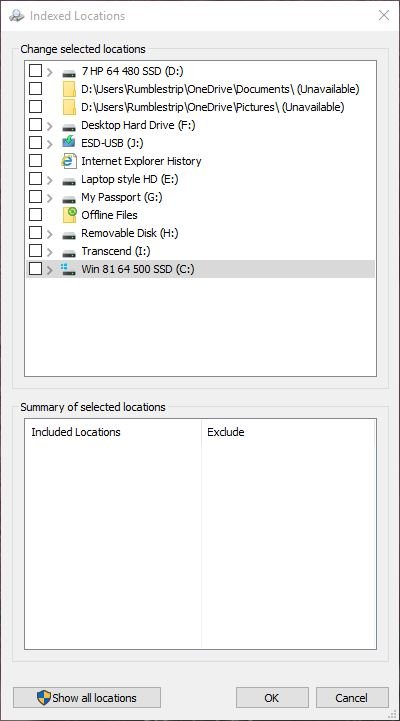Click the Transcend (I:) drive icon
Viewport: 400px width, 721px height.
(x=69, y=253)
